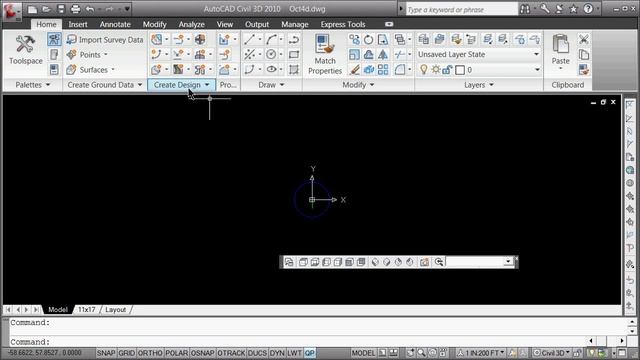This screenshot has height=360, width=640.
Task: Toggle OTRACK in status bar
Action: pyautogui.click(x=231, y=353)
